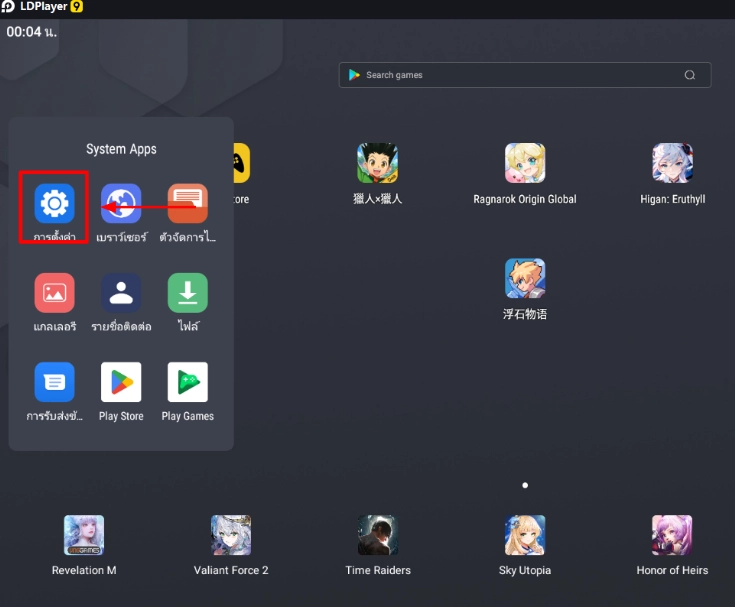Open Valiant Force 2

pos(231,535)
